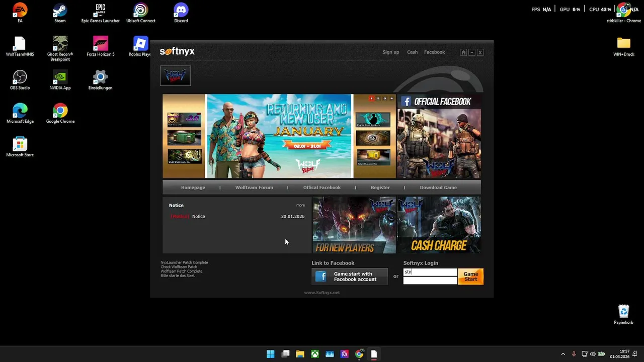Click the x2.0 item thumbnail
This screenshot has height=362, width=644.
click(184, 120)
